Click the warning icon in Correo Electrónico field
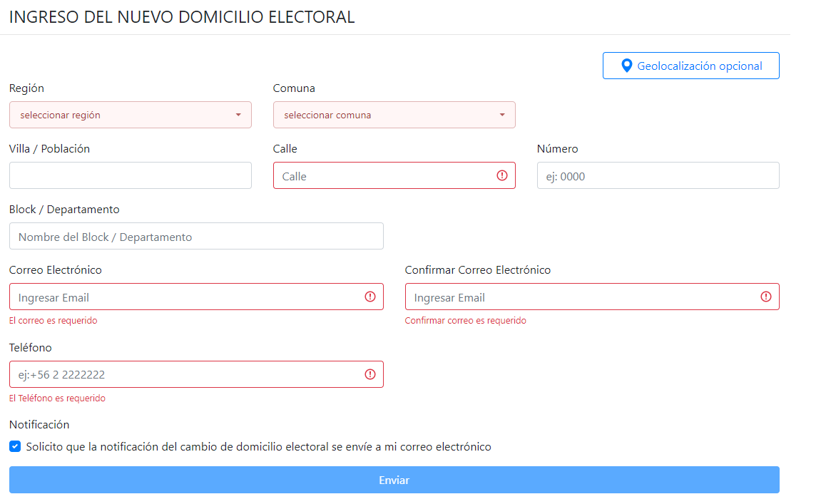Screen dimensions: 821x504 pos(370,297)
